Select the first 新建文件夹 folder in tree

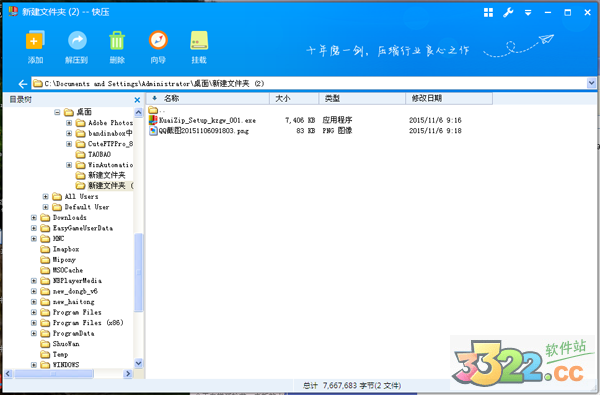[x=101, y=175]
